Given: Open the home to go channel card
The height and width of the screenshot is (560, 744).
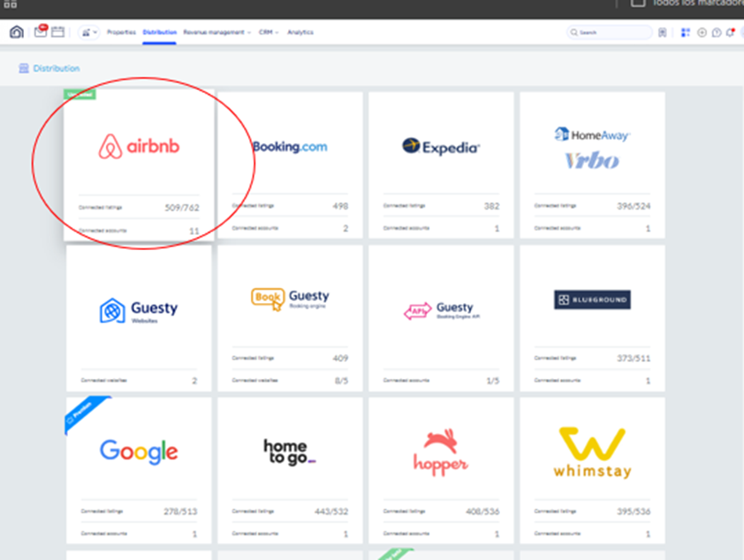Looking at the screenshot, I should click(x=290, y=471).
